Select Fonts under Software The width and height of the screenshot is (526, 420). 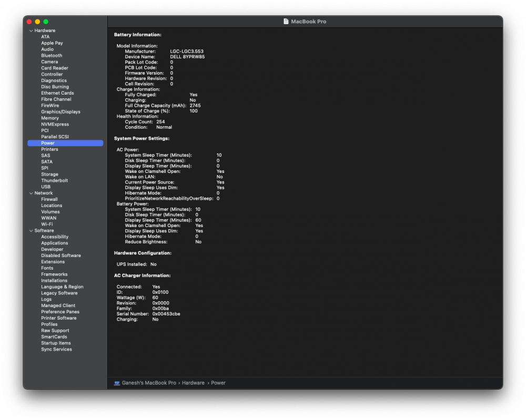tap(47, 268)
